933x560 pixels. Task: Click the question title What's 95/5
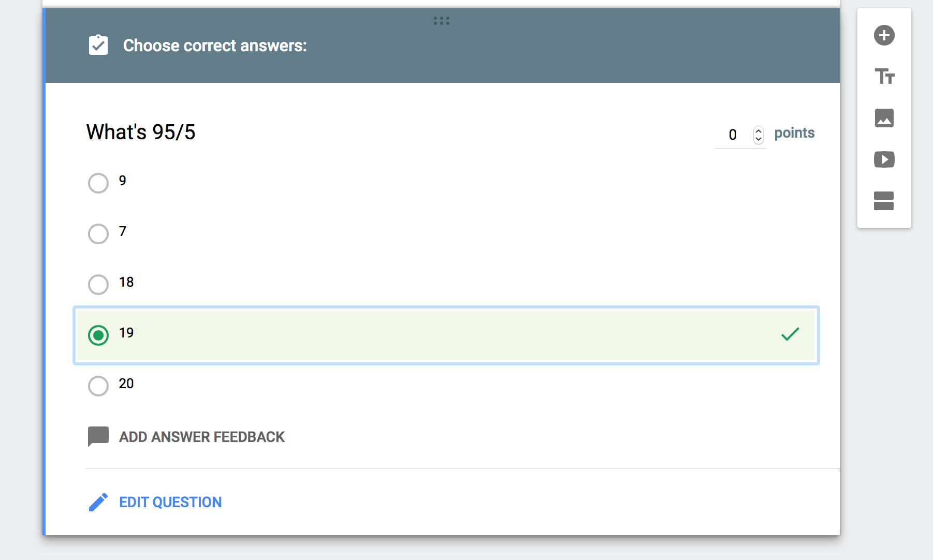pos(141,132)
